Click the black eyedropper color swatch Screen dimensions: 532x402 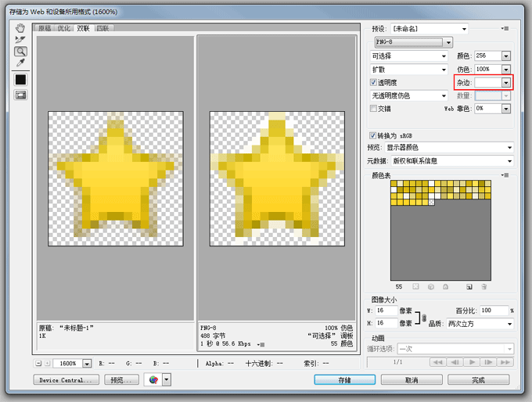[20, 80]
